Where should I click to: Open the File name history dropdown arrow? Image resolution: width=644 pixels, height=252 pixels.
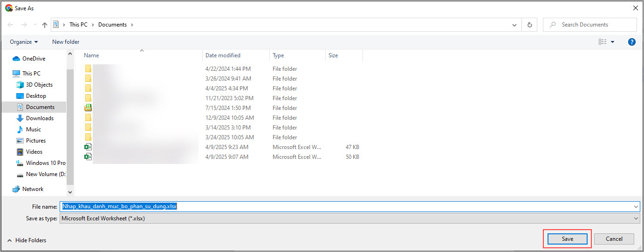(636, 206)
